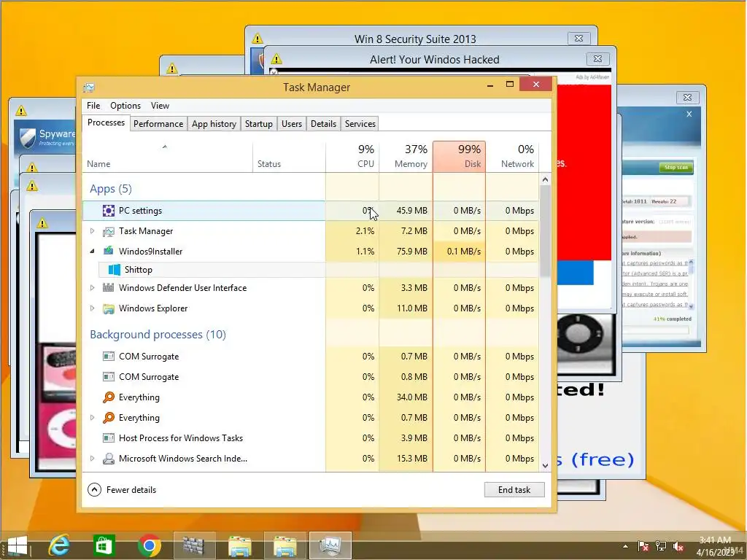Switch to the Performance tab
This screenshot has height=560, width=747.
(158, 124)
